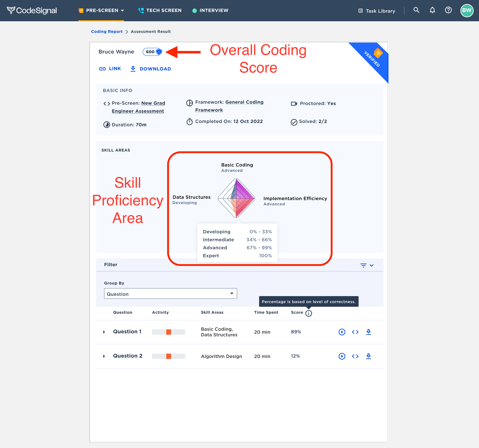Click the Activity column header
Image resolution: width=479 pixels, height=448 pixels.
pyautogui.click(x=160, y=312)
